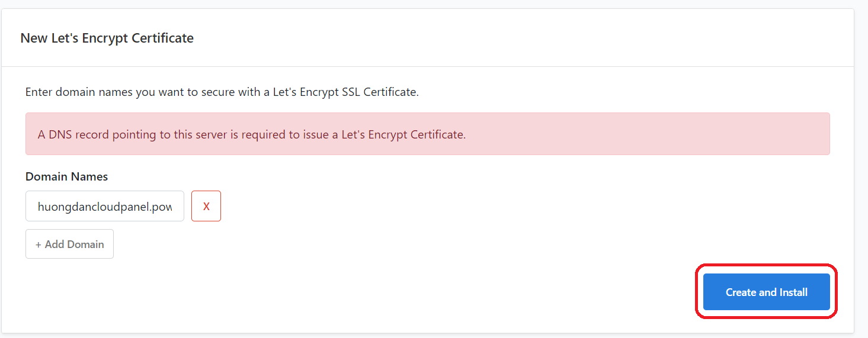Place cursor at end of domain text
This screenshot has width=868, height=338.
pyautogui.click(x=172, y=207)
